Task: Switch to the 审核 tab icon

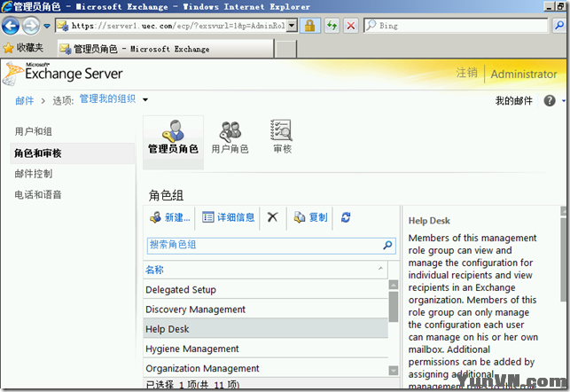Action: [x=282, y=137]
